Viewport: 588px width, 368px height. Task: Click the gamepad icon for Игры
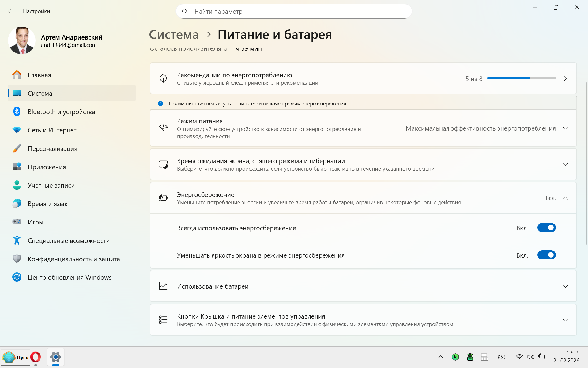click(x=17, y=222)
